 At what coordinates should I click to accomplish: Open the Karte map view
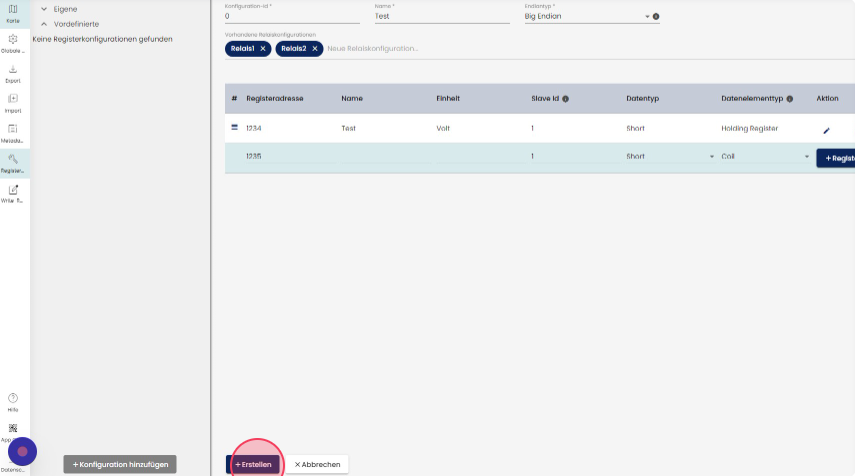coord(13,12)
